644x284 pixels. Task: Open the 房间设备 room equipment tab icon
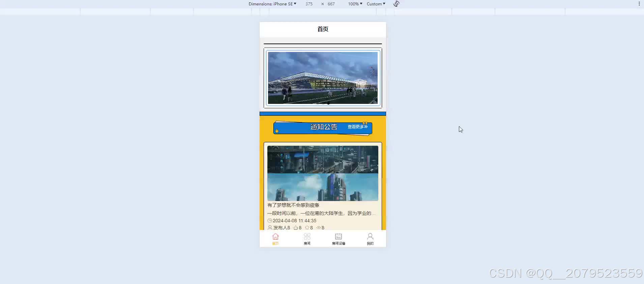coord(339,236)
